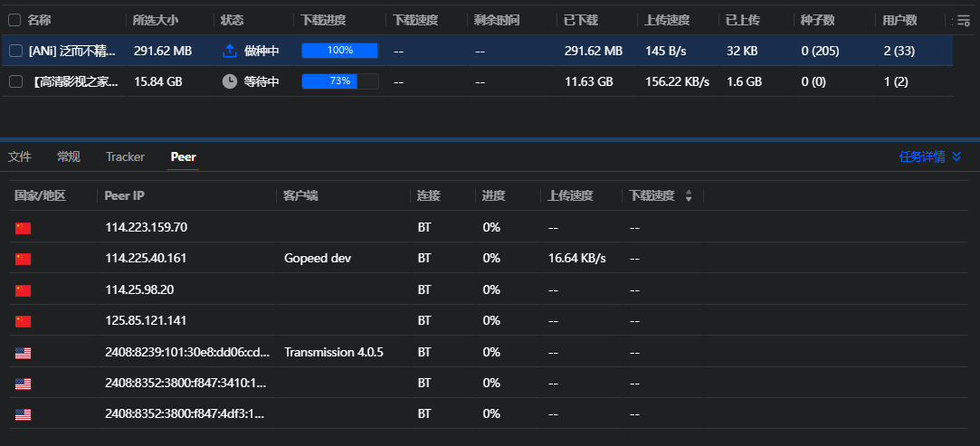Sort tasks by 名称 column header
This screenshot has height=446, width=980.
tap(40, 20)
